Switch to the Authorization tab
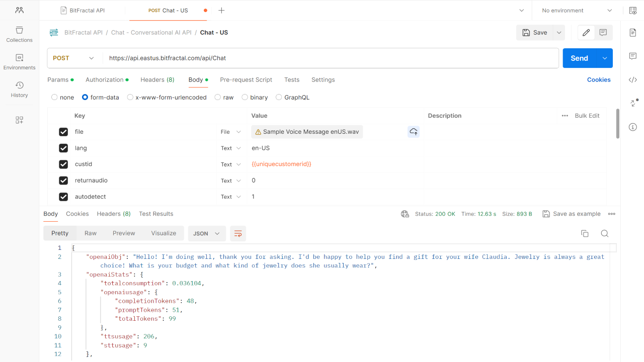 (107, 79)
